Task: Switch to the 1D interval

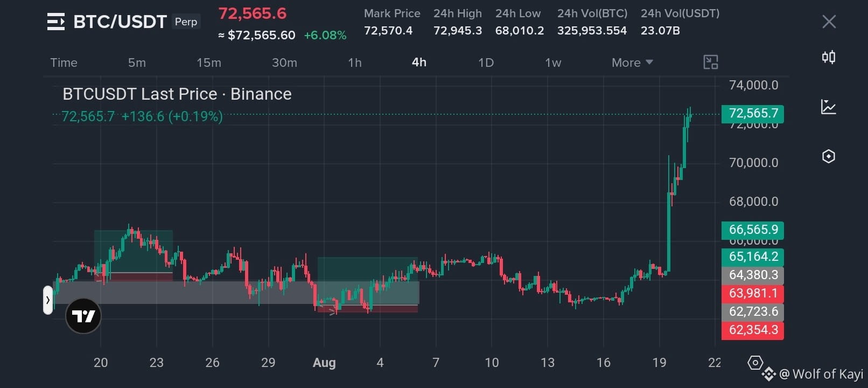Action: [486, 63]
